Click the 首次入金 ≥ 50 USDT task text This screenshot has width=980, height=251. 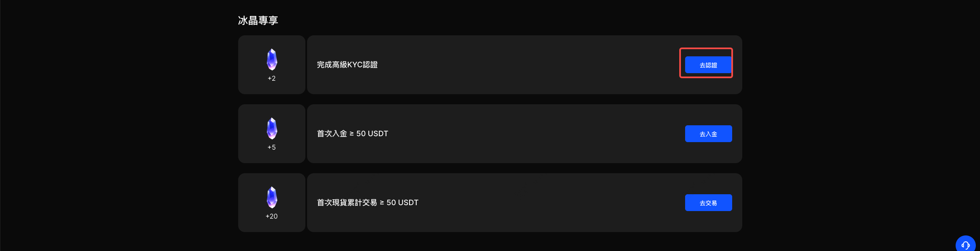point(352,134)
